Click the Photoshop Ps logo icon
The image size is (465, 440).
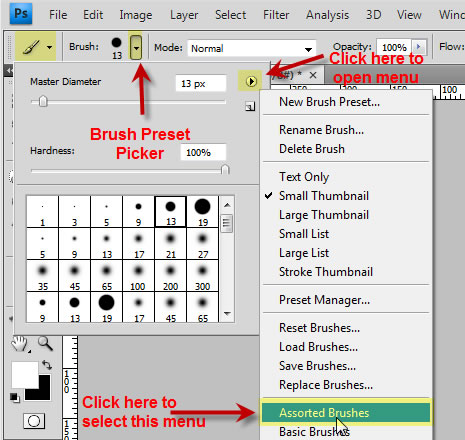coord(21,14)
